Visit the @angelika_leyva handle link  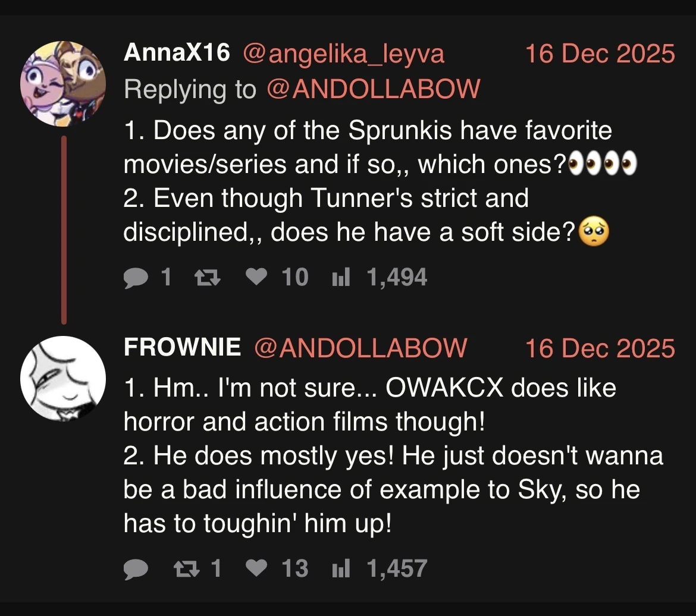[343, 54]
